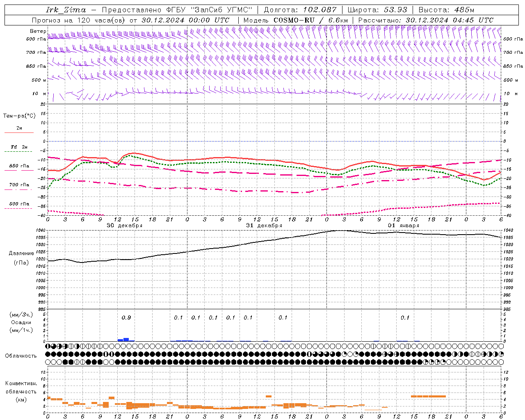
Task: Click the 700 гПа temperature legend dash-dot line
Action: coord(19,189)
